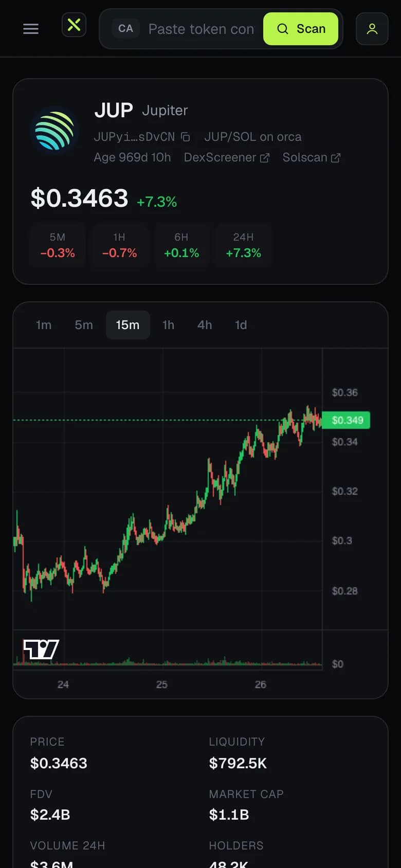Click the 24H +7.3% change box
This screenshot has width=401, height=868.
pyautogui.click(x=244, y=245)
